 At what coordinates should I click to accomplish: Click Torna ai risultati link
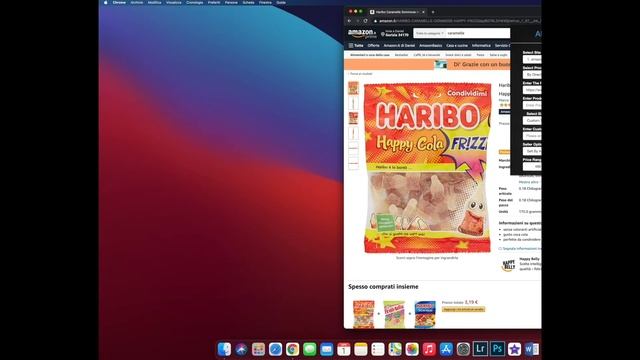[x=361, y=74]
